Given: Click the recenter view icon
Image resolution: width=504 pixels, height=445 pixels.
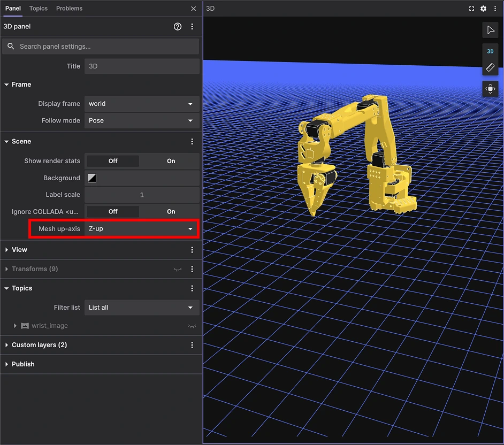Looking at the screenshot, I should [x=490, y=89].
